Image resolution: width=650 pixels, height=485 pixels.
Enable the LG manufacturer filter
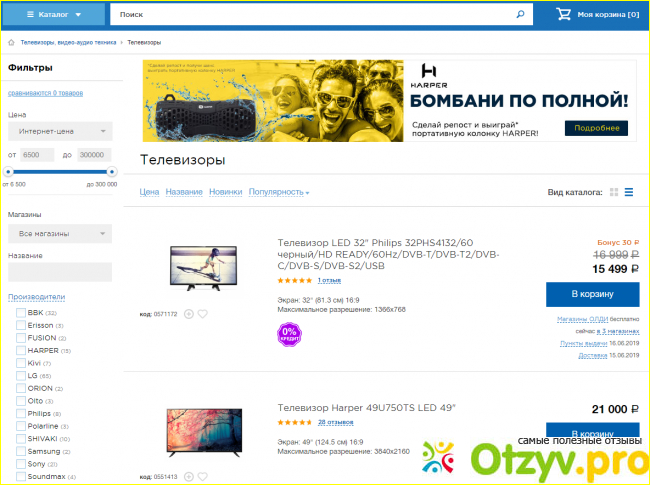[21, 375]
